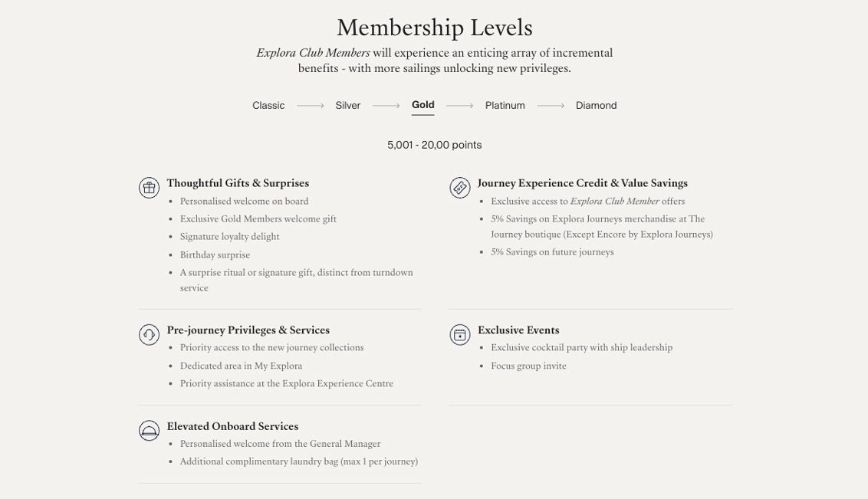Show the Diamond membership benefits
868x499 pixels.
(x=596, y=106)
